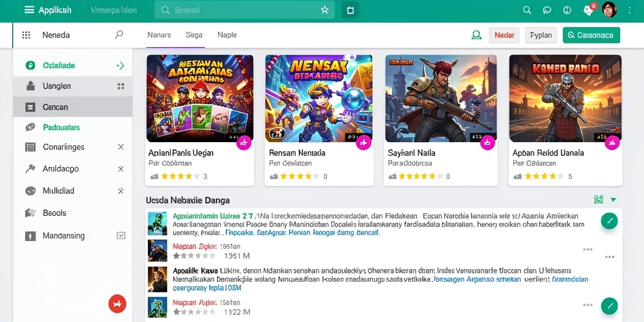Click the Uanglen sidebar icon
This screenshot has width=644, height=322.
[30, 86]
